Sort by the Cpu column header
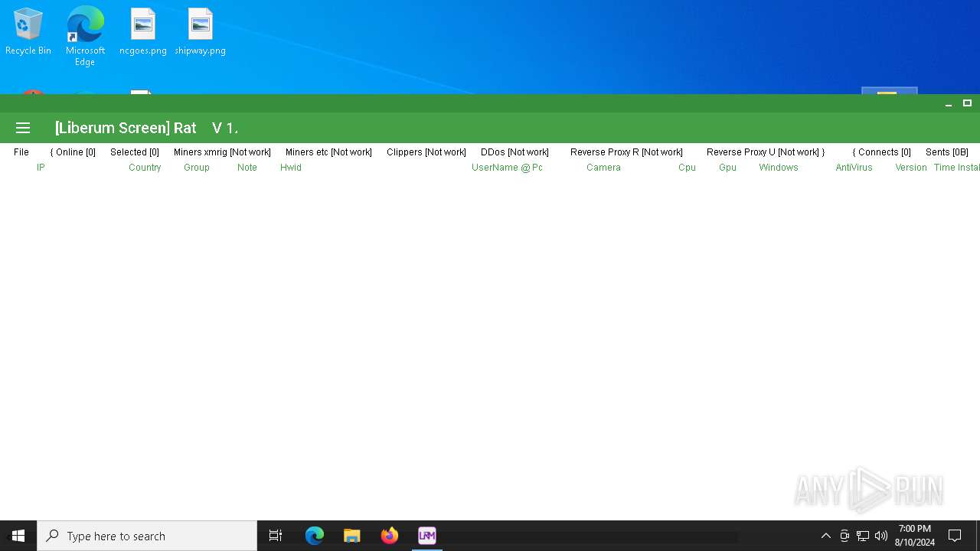 pos(687,168)
